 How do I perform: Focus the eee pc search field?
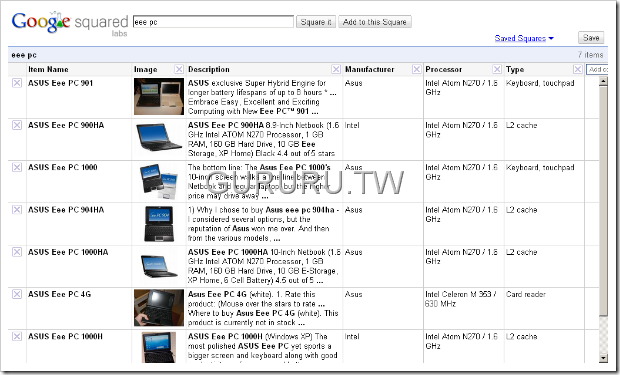(x=213, y=22)
